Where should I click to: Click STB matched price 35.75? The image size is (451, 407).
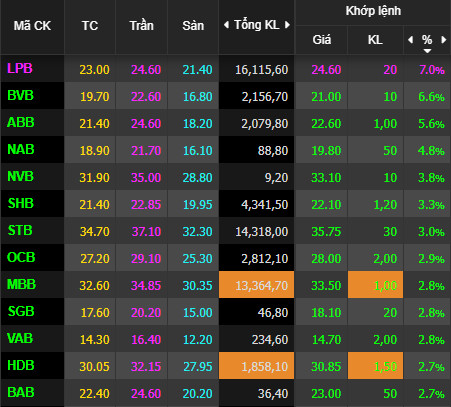coord(326,232)
